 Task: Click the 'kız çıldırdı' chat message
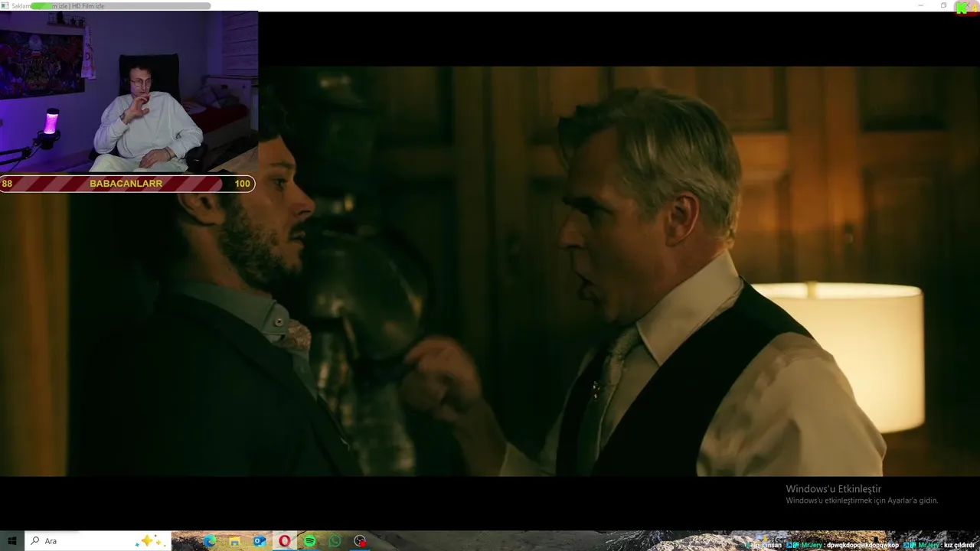[959, 545]
